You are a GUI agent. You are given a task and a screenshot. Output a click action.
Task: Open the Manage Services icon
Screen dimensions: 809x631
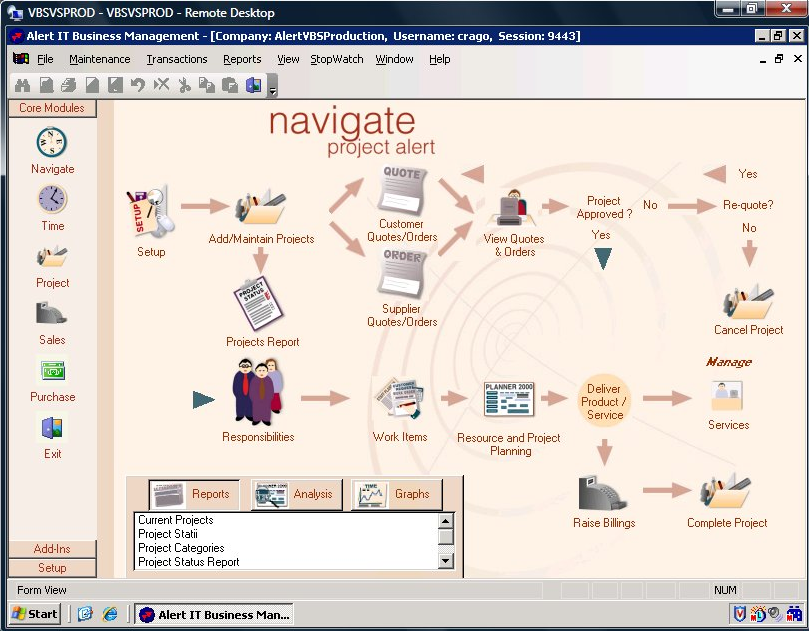(728, 397)
